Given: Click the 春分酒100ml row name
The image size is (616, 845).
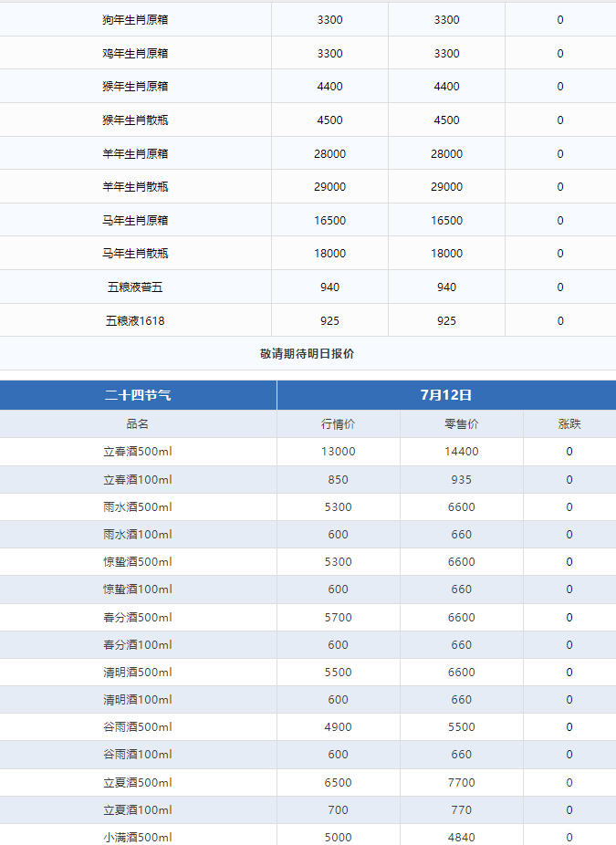Looking at the screenshot, I should pyautogui.click(x=138, y=644).
